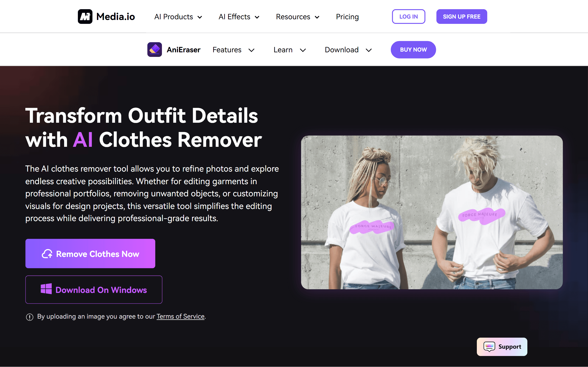Expand the Features submenu arrow

pos(252,50)
